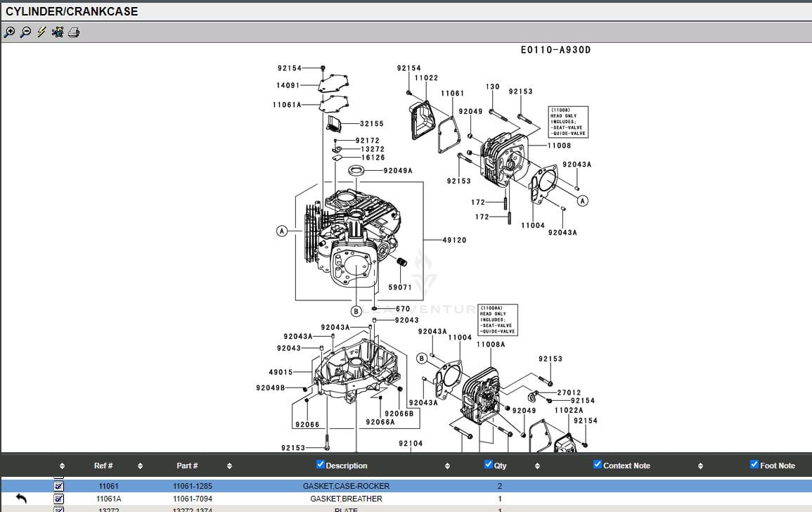Toggle the Foot Note column checkbox
The image size is (812, 512).
754,464
